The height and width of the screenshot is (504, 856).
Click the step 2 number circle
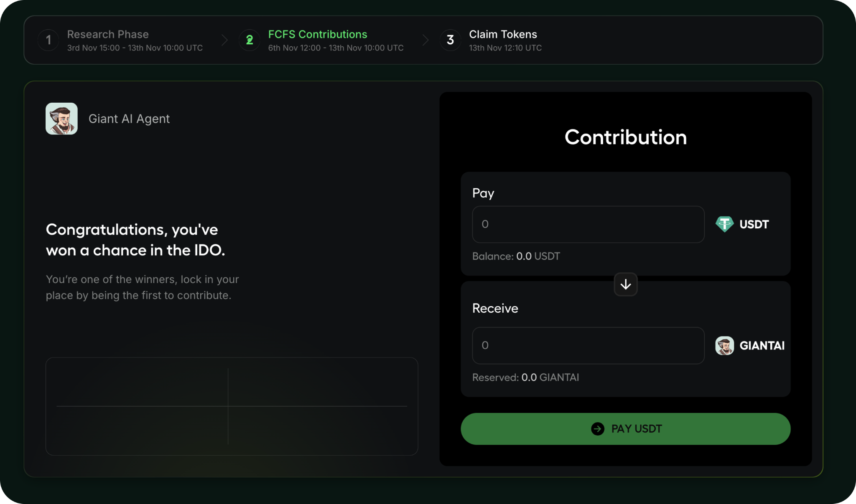pos(250,40)
